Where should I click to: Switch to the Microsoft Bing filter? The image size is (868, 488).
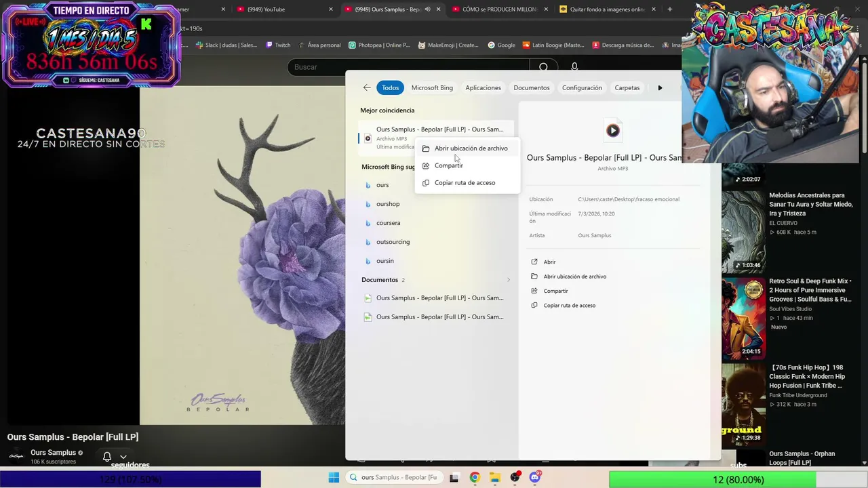coord(432,87)
